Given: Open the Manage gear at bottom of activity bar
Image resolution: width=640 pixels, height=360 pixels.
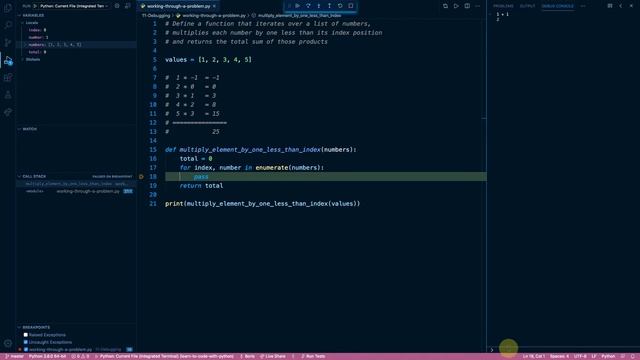Looking at the screenshot, I should tap(8, 343).
